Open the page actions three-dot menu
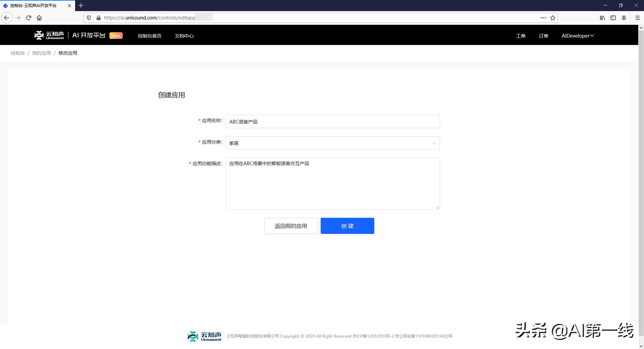The width and height of the screenshot is (644, 349). (543, 18)
